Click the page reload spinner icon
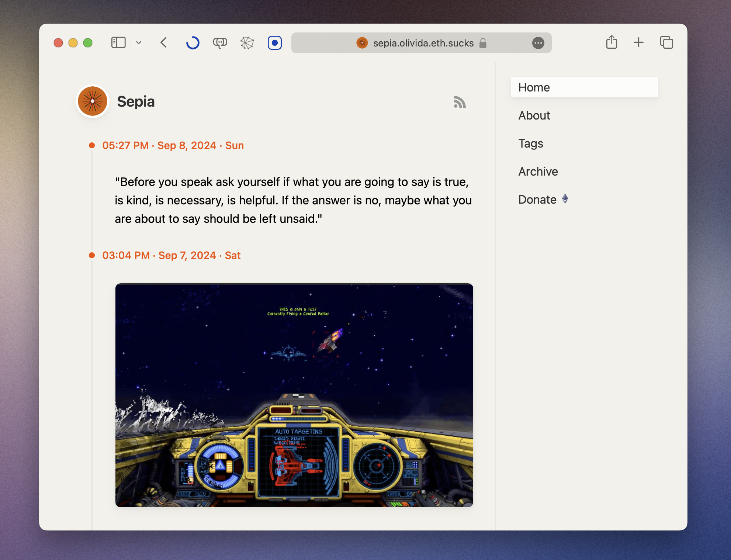 (193, 43)
